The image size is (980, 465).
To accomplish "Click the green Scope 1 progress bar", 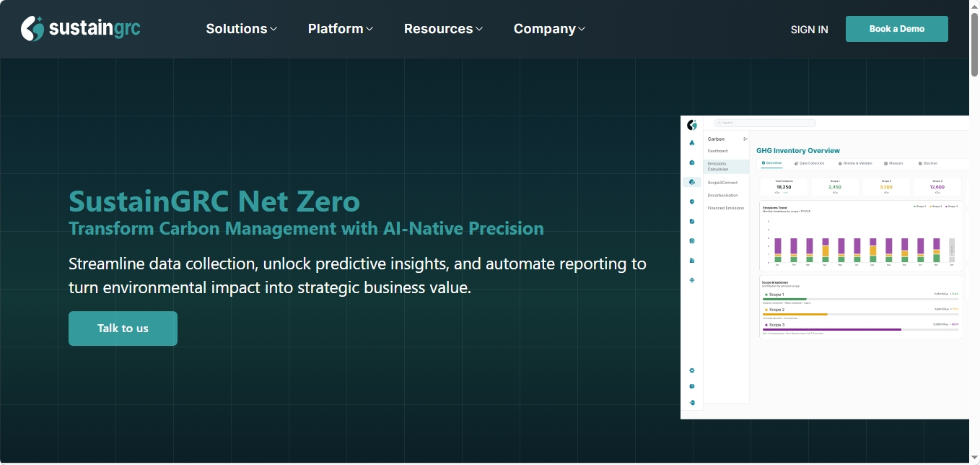I will click(784, 299).
